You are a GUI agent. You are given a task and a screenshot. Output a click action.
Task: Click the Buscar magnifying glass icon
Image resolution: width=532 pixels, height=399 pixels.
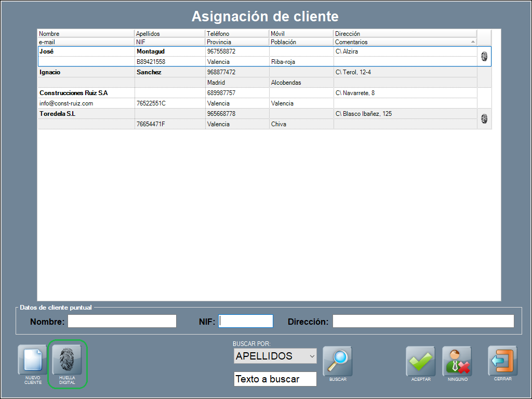(337, 361)
